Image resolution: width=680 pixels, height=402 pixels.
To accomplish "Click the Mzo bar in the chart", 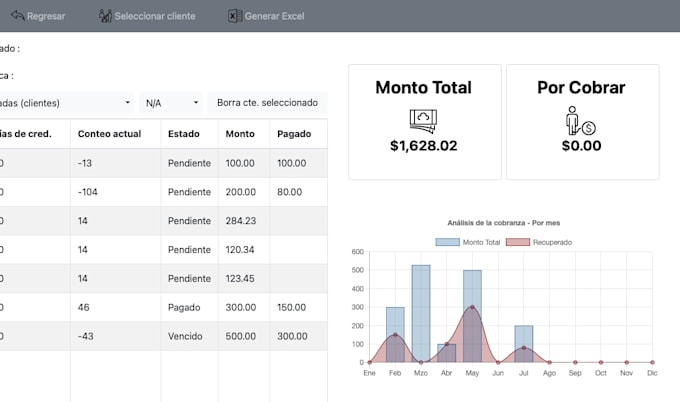I will pyautogui.click(x=421, y=313).
